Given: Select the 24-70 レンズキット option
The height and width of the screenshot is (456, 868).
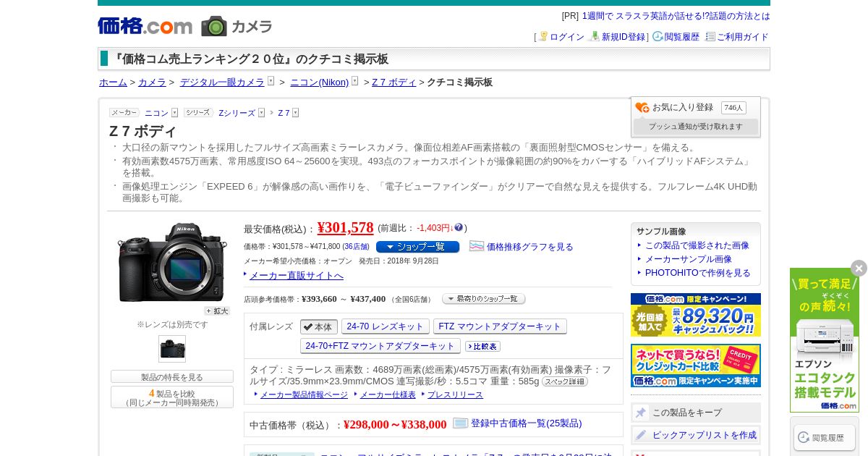Looking at the screenshot, I should (386, 326).
